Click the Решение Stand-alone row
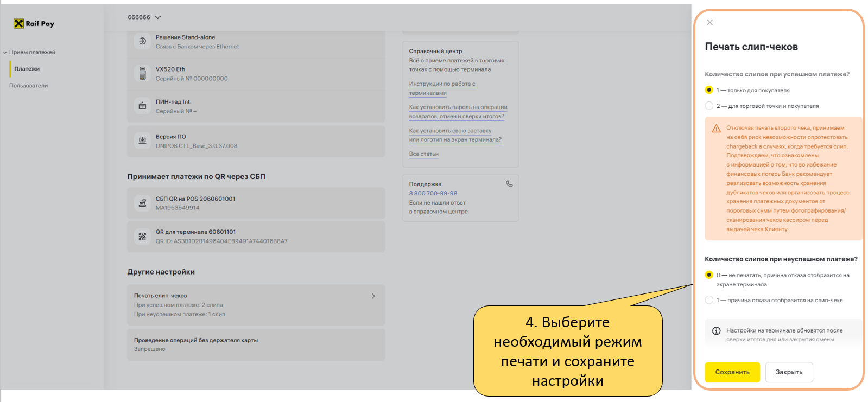Screen dimensions: 868x402 coord(256,42)
